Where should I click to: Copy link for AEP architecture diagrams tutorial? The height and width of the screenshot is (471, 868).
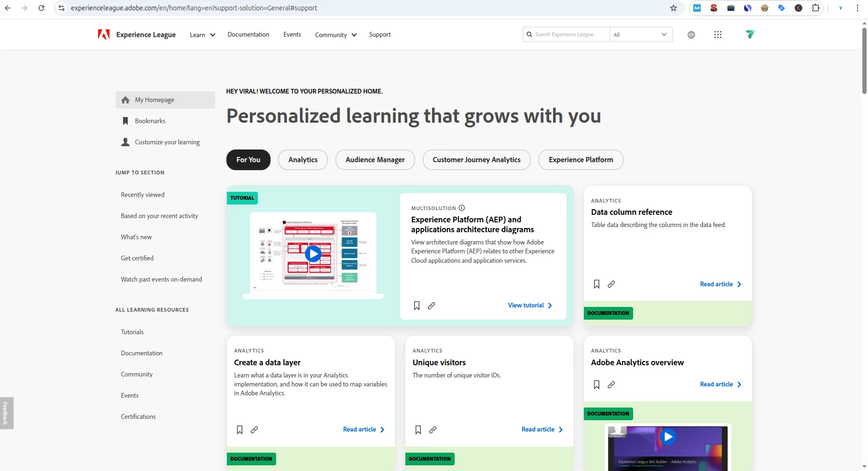(x=432, y=306)
